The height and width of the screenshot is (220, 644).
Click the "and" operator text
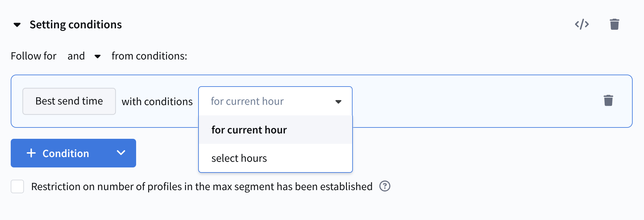tap(76, 56)
